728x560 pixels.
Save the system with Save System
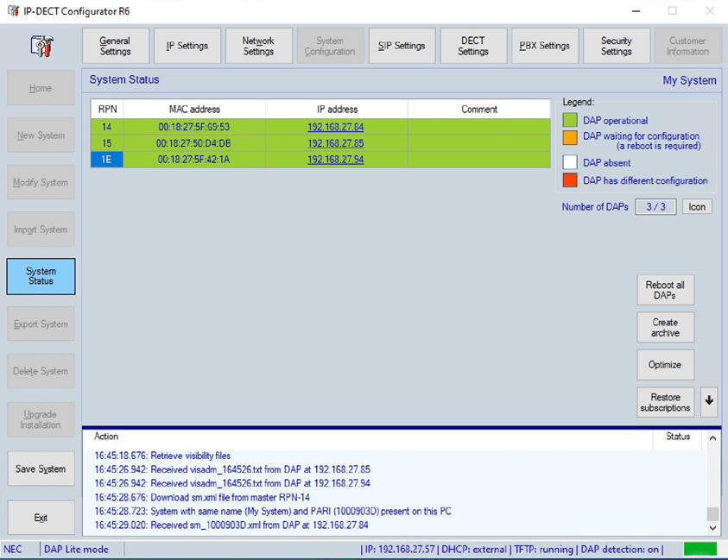41,469
